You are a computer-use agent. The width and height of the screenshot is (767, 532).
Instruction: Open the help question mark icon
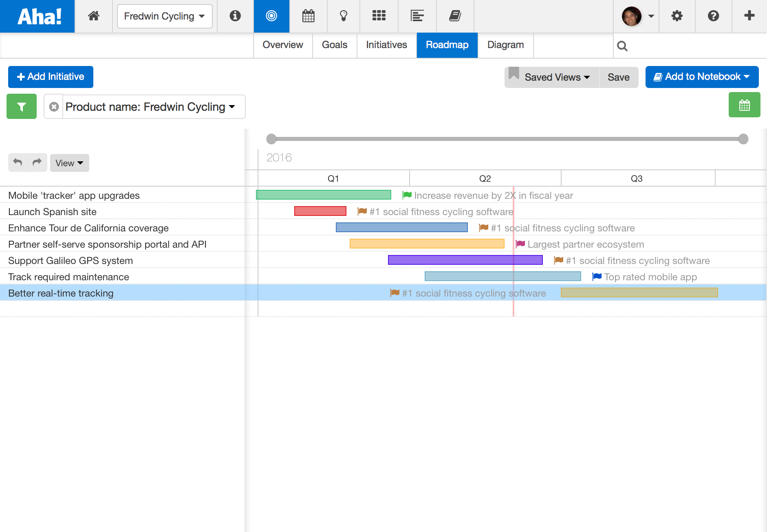point(713,16)
